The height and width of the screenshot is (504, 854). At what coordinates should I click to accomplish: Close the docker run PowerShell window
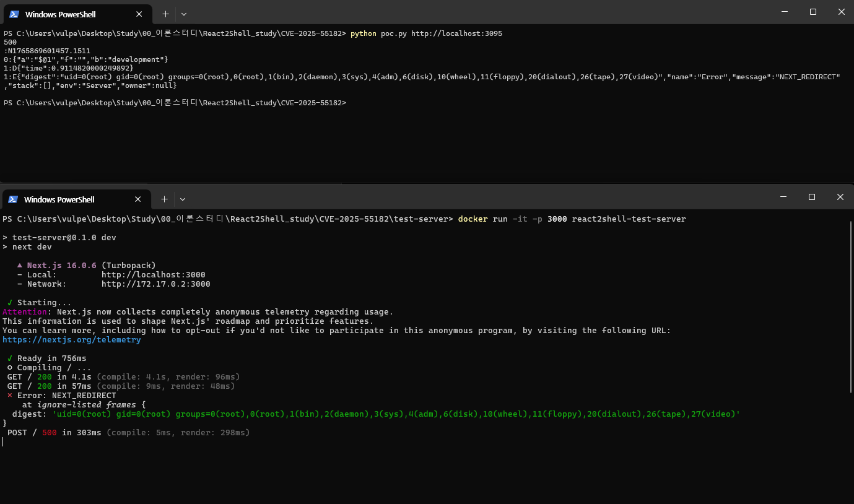(840, 197)
